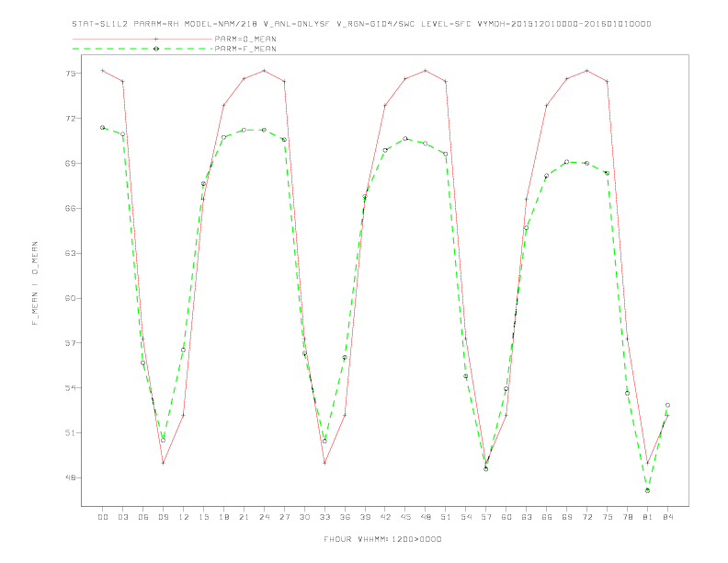This screenshot has height=563, width=728.
Task: Click x-axis forecast hour label '00'
Action: (103, 517)
